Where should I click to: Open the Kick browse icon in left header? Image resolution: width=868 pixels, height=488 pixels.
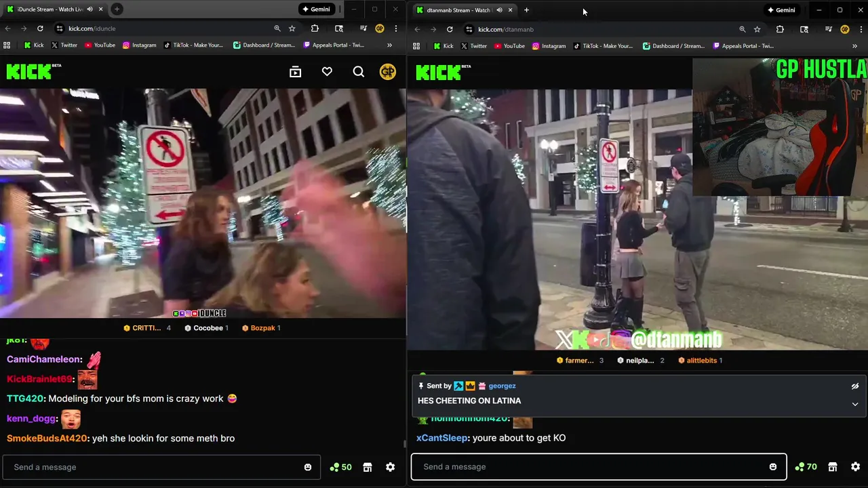pyautogui.click(x=295, y=72)
